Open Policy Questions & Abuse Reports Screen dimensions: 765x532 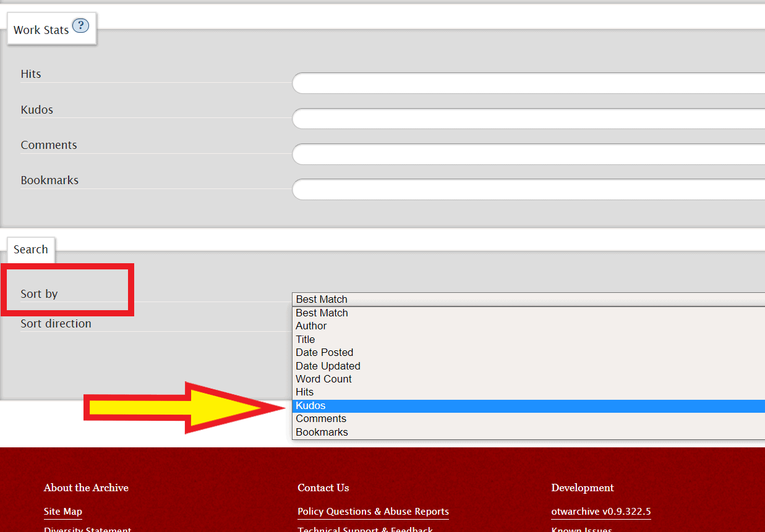[x=373, y=511]
